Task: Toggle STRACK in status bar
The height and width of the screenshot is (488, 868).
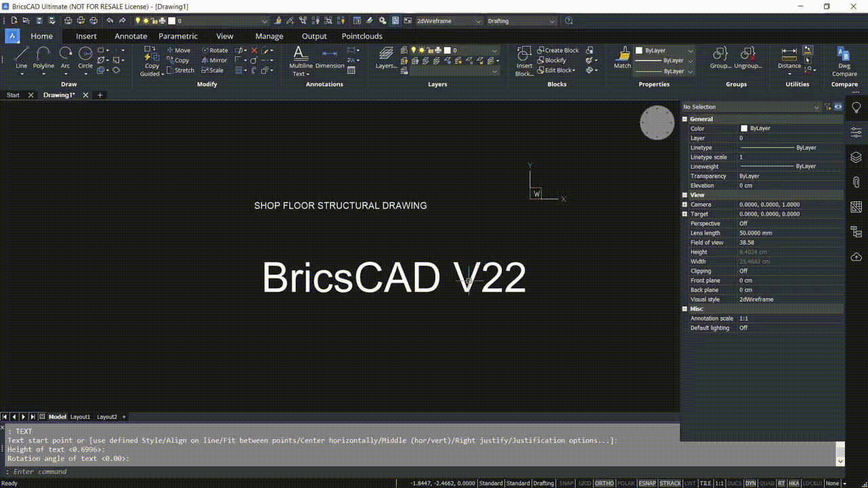Action: 671,483
